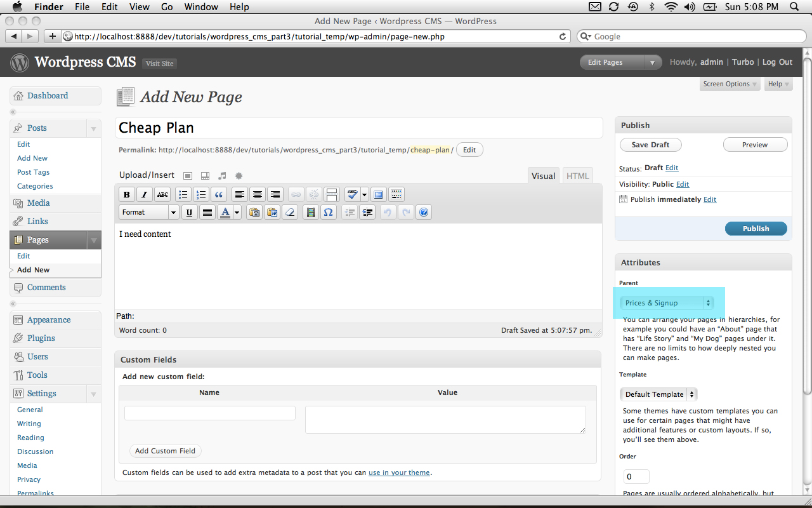Click the permalink Edit button
The height and width of the screenshot is (508, 812).
(x=469, y=150)
